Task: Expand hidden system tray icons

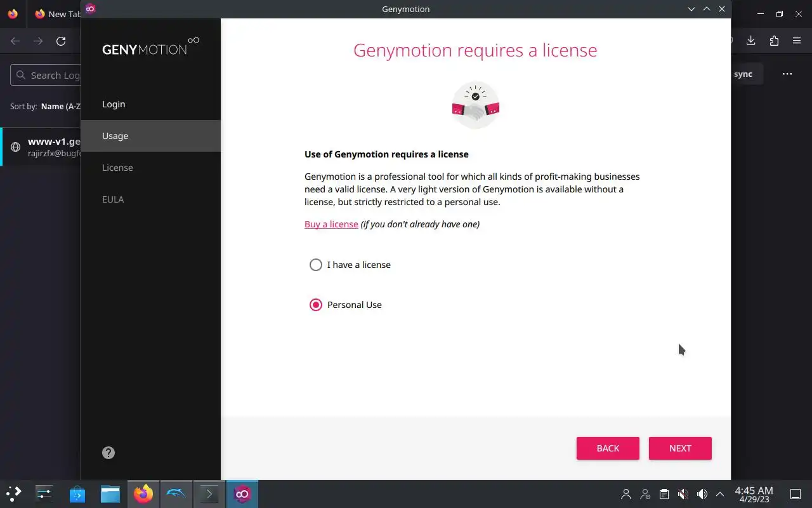Action: pyautogui.click(x=720, y=494)
